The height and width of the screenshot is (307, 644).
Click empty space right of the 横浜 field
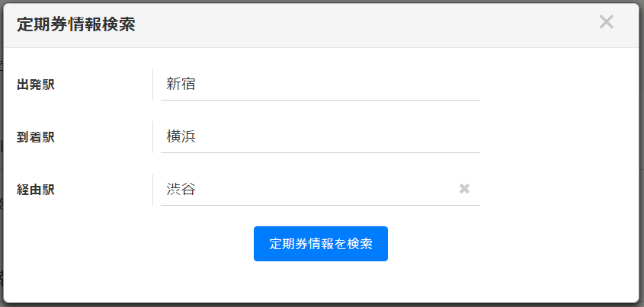556,137
